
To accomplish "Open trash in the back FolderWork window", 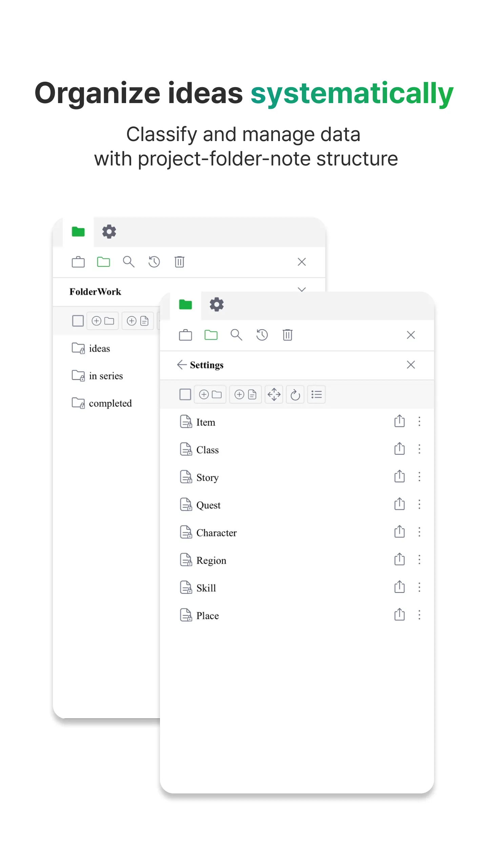I will tap(180, 262).
